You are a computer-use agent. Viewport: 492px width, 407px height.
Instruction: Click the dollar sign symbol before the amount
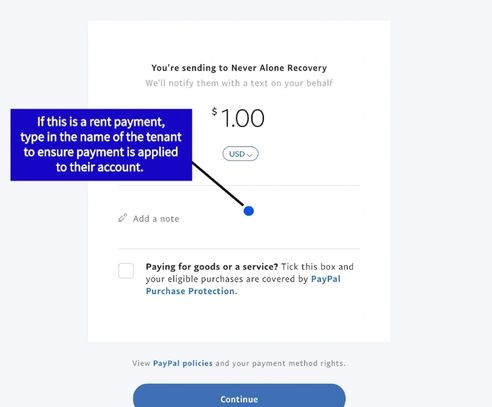[x=214, y=111]
